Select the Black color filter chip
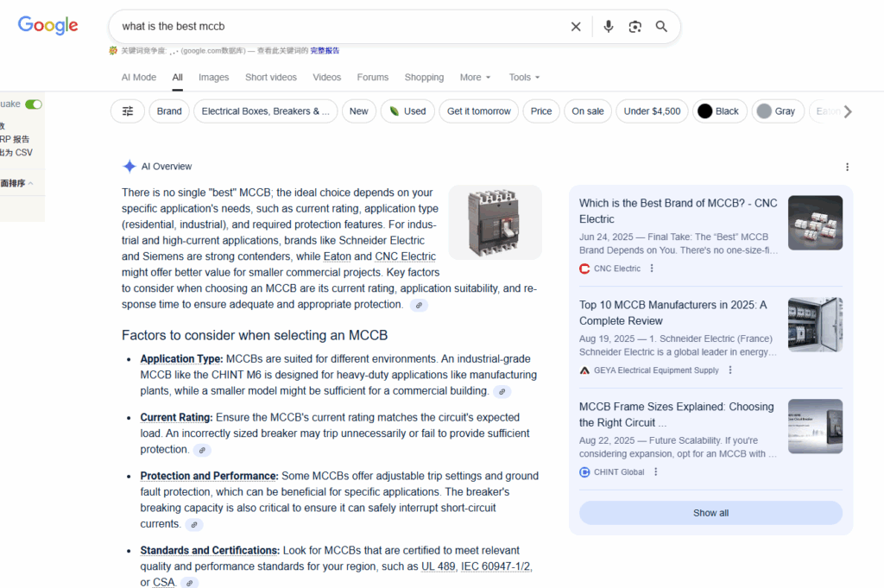 [718, 111]
